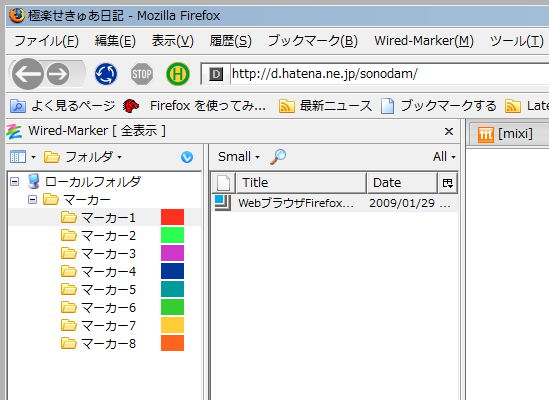Click the 2009/01/29 date cell
The width and height of the screenshot is (549, 400).
410,203
